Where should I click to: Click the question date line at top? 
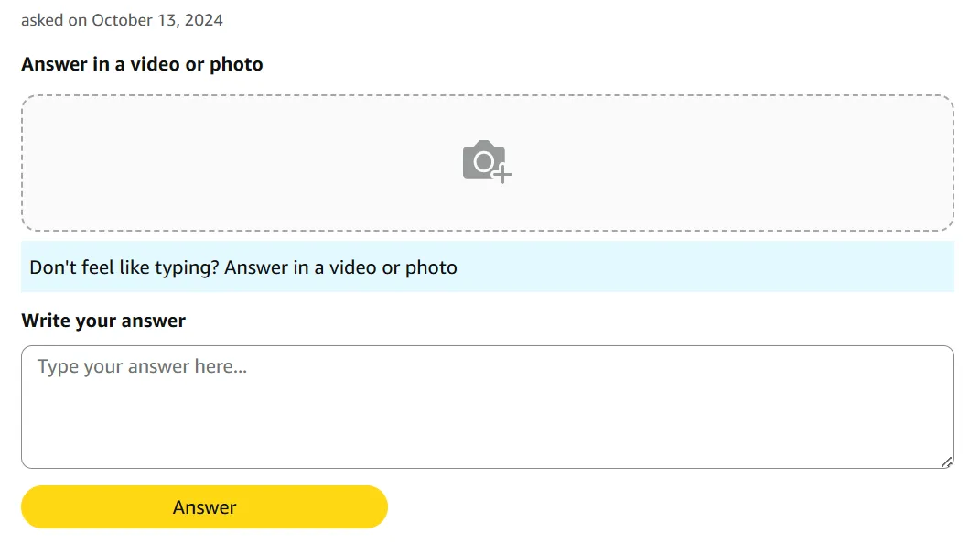point(122,19)
